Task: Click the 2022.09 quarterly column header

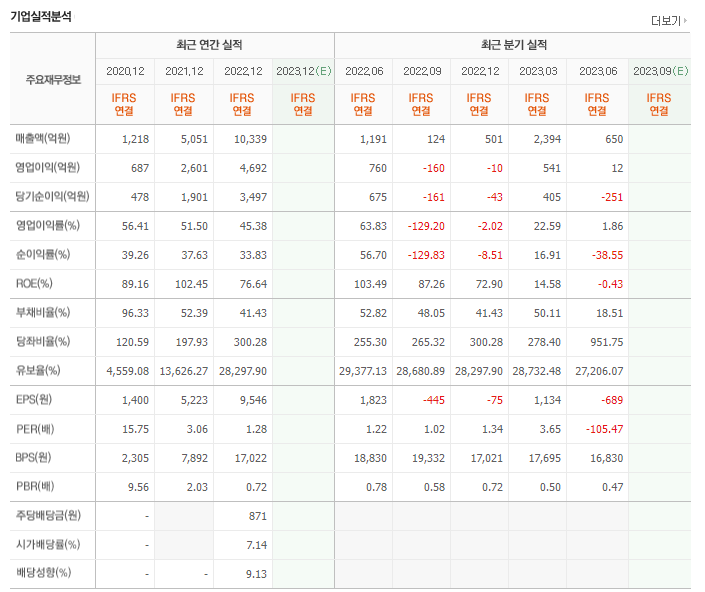Action: coord(422,71)
